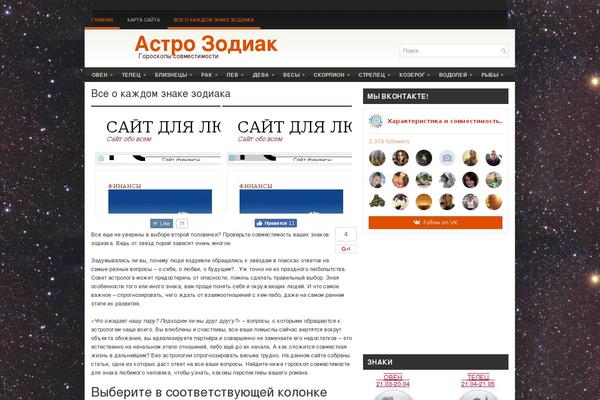Expand the ВЕСЫ menu
Image resolution: width=600 pixels, height=400 pixels.
coord(293,75)
